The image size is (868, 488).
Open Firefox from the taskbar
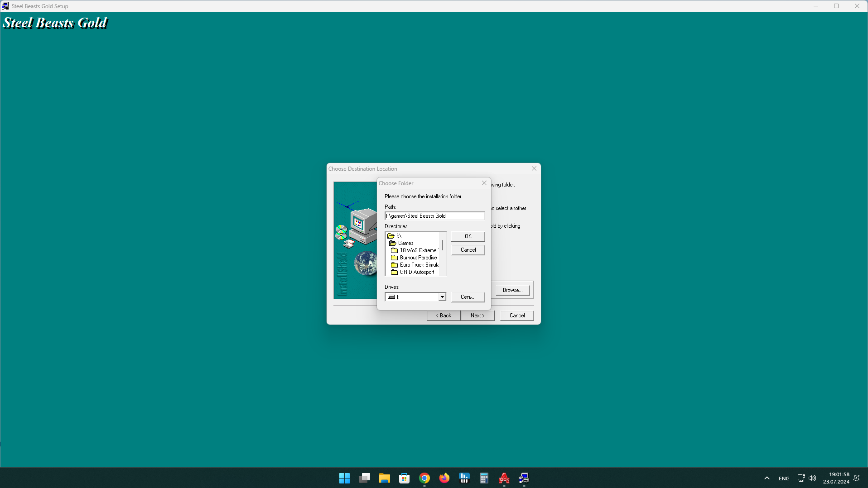444,478
